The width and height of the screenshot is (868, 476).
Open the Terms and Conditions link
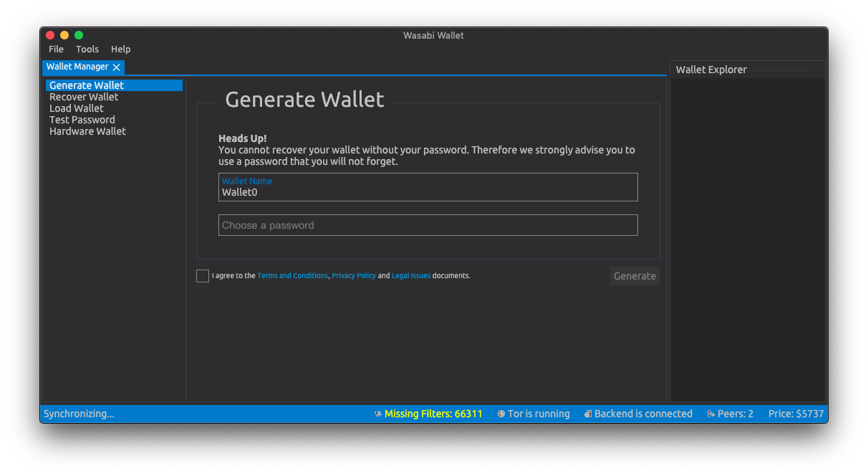(x=293, y=276)
